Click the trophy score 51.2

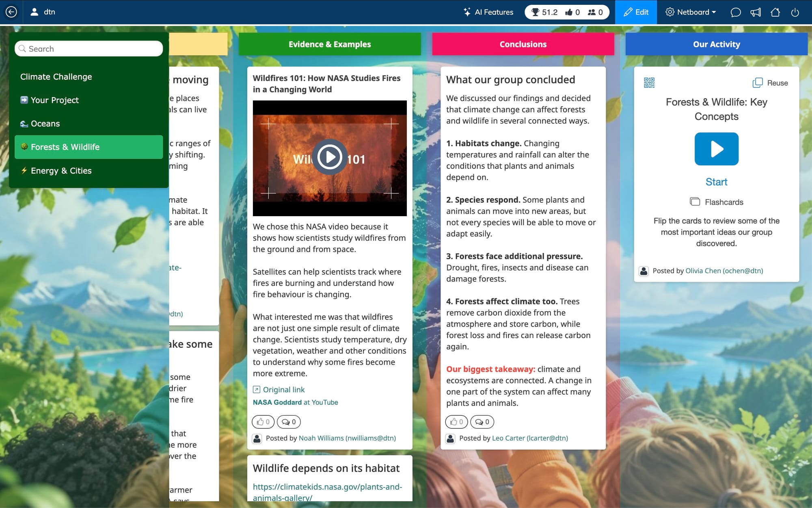544,12
